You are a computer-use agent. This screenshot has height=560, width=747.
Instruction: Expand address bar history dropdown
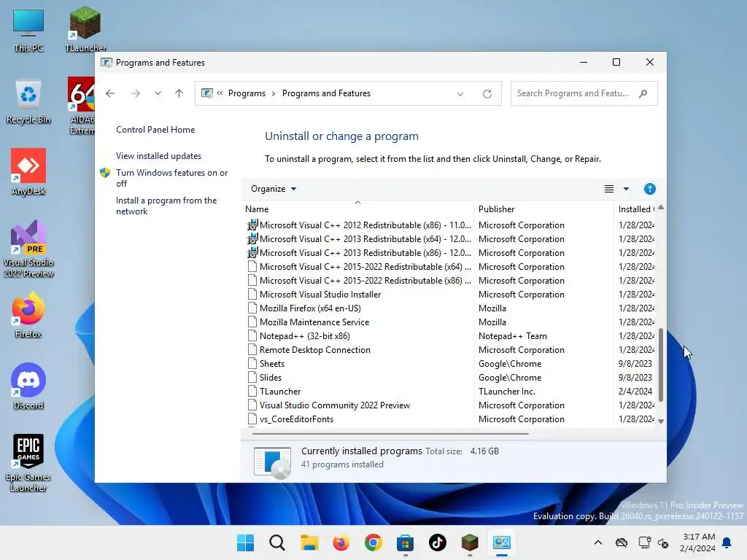(460, 94)
